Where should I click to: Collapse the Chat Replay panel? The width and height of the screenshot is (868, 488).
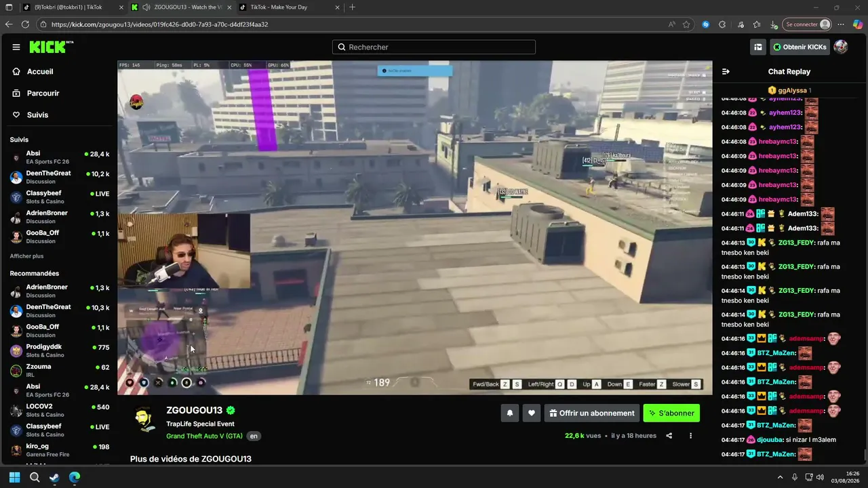[x=726, y=71]
